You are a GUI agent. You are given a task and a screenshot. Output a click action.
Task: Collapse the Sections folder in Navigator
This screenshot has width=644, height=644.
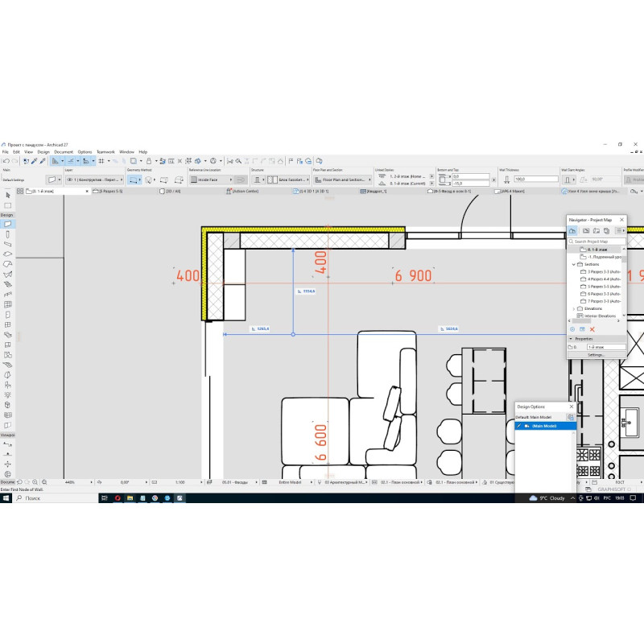pyautogui.click(x=574, y=264)
